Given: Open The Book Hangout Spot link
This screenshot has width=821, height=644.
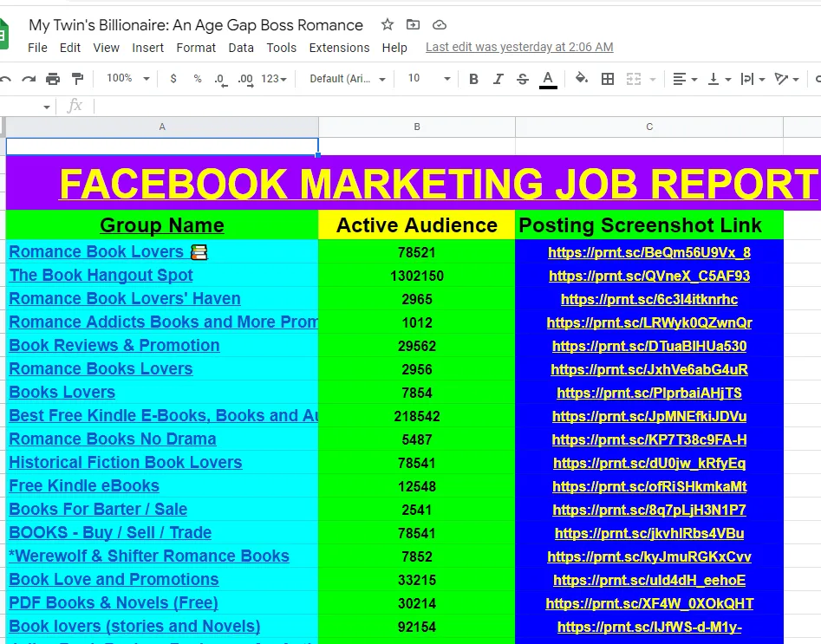Looking at the screenshot, I should coord(101,276).
